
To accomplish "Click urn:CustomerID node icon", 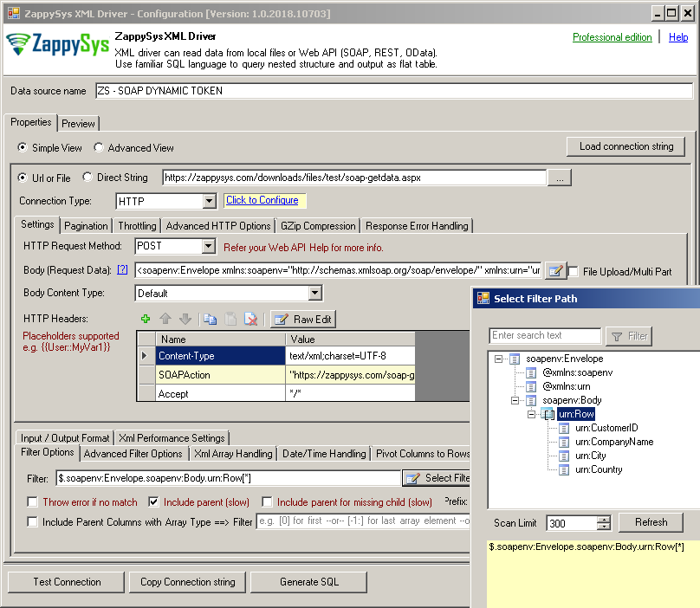I will pos(564,428).
